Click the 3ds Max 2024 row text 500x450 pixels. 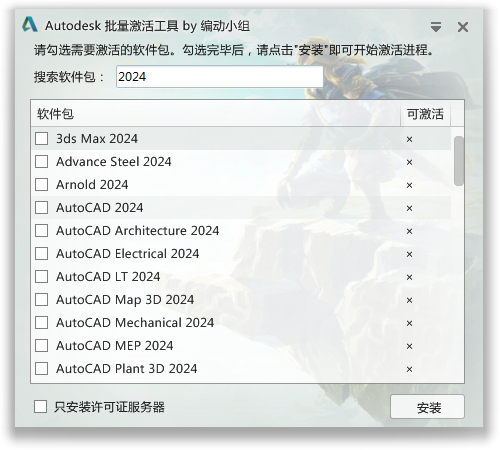click(x=97, y=138)
